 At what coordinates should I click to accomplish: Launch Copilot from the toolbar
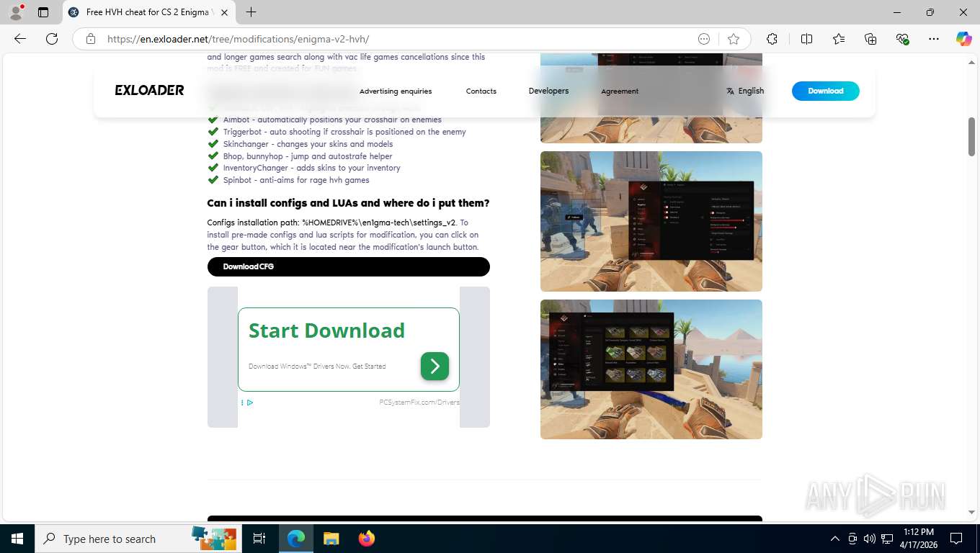tap(963, 39)
